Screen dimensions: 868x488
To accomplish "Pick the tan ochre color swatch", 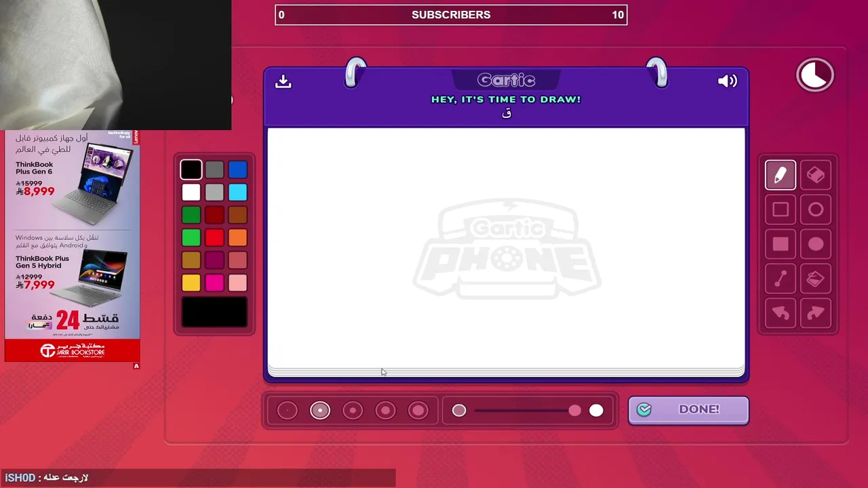I will click(x=191, y=260).
